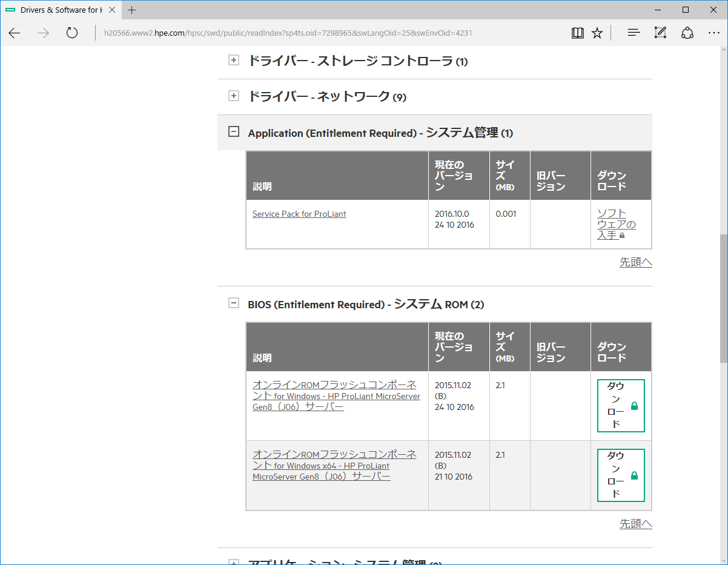Image resolution: width=728 pixels, height=565 pixels.
Task: Click 先頭へ under Service Pack table
Action: tap(636, 262)
